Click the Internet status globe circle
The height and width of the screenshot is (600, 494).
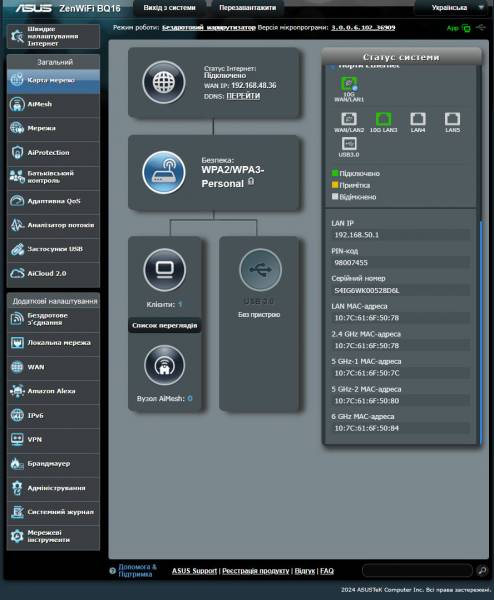coord(164,82)
